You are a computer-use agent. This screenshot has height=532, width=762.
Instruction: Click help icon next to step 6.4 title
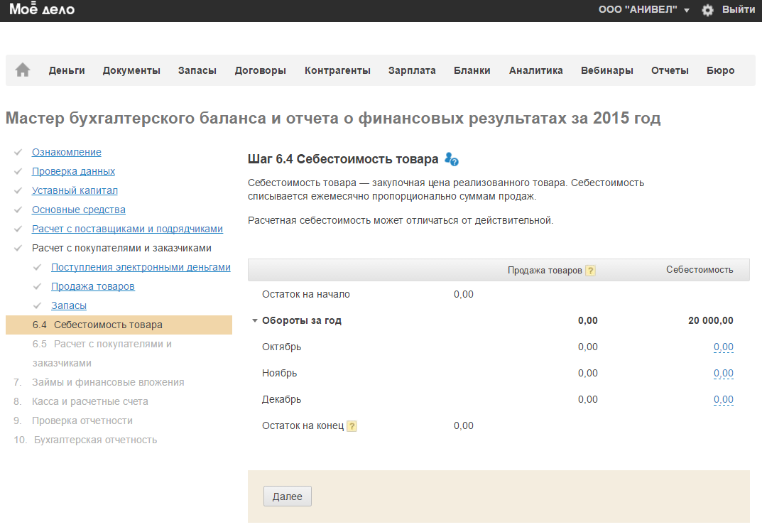point(452,160)
